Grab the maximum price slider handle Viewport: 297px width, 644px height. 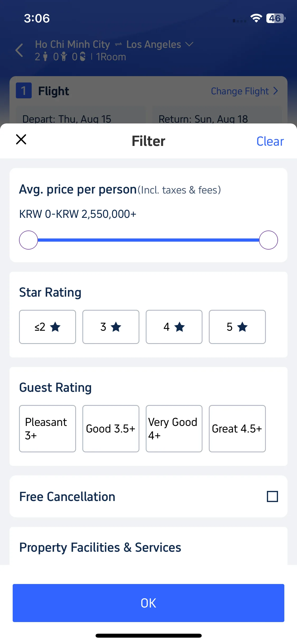[268, 240]
